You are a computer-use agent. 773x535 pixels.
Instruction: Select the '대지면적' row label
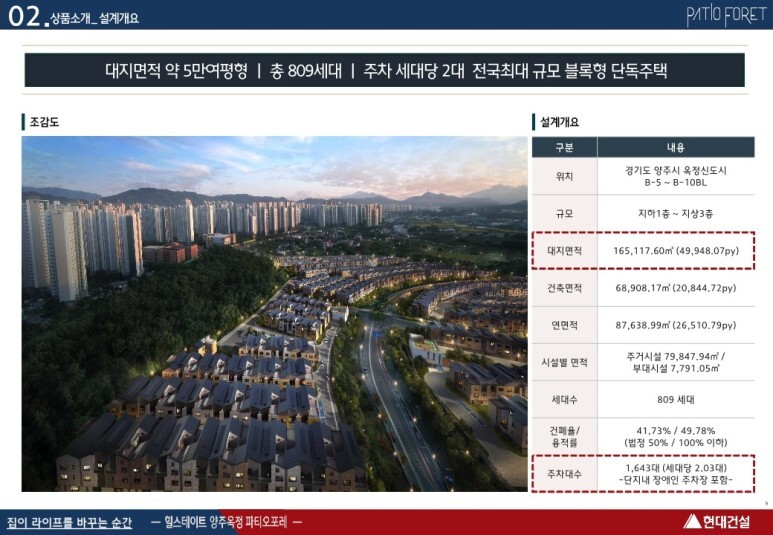[x=564, y=251]
